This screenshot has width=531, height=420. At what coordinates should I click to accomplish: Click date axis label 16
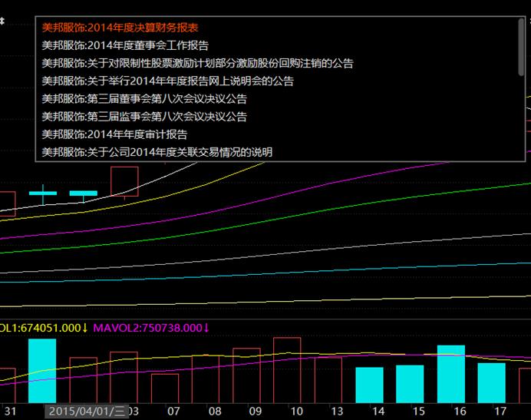point(460,412)
